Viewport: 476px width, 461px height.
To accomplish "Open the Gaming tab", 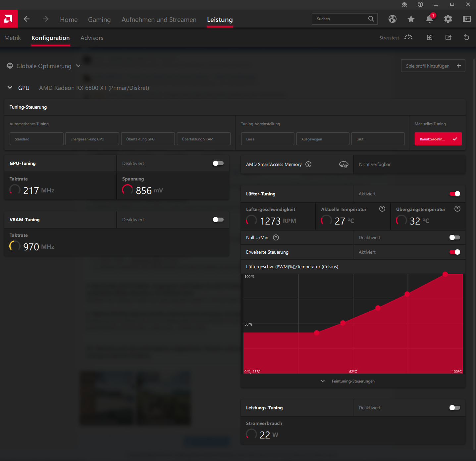I will click(99, 20).
